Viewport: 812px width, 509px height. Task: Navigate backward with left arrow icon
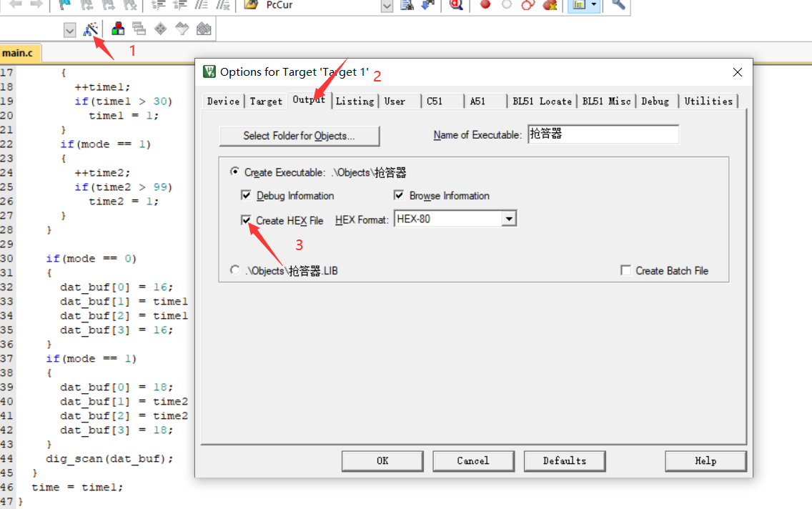point(16,4)
